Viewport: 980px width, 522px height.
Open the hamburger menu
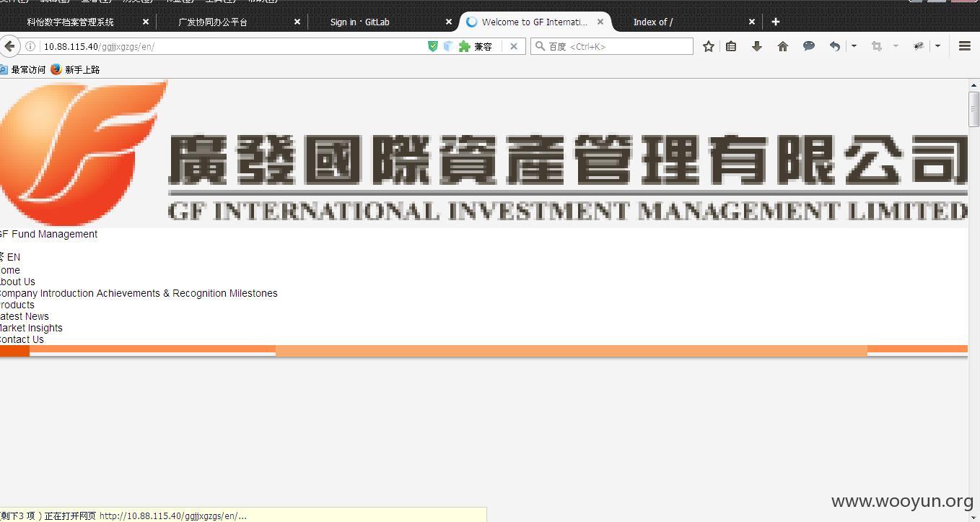point(965,46)
